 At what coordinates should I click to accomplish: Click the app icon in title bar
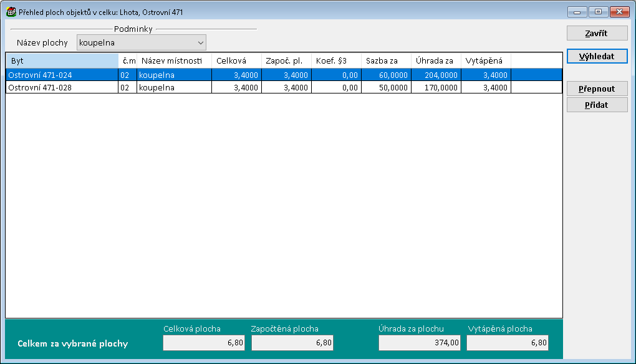coord(11,12)
